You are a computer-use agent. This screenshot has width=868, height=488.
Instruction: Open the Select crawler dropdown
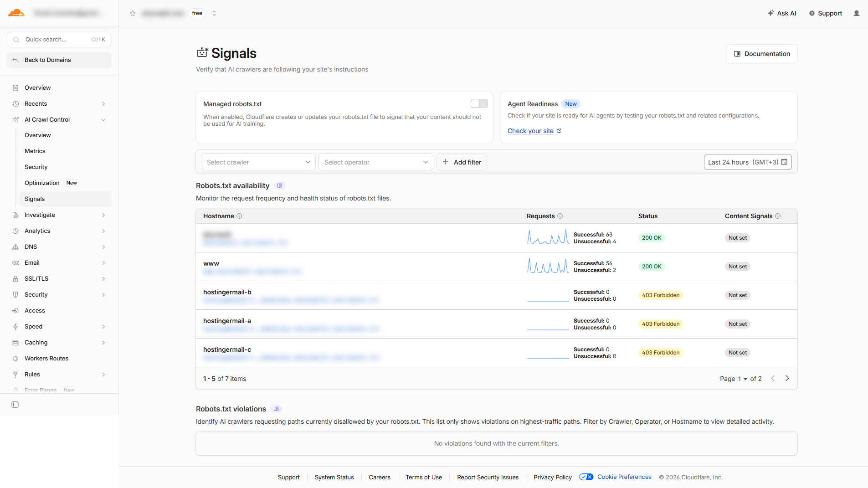point(258,162)
